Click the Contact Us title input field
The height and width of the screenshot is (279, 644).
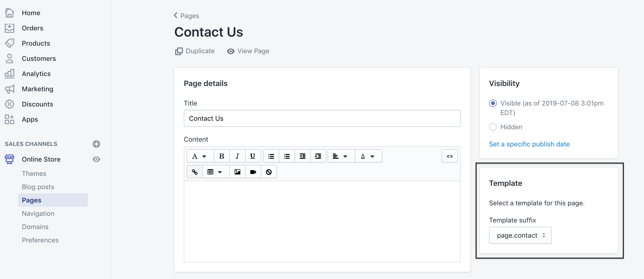(x=322, y=118)
